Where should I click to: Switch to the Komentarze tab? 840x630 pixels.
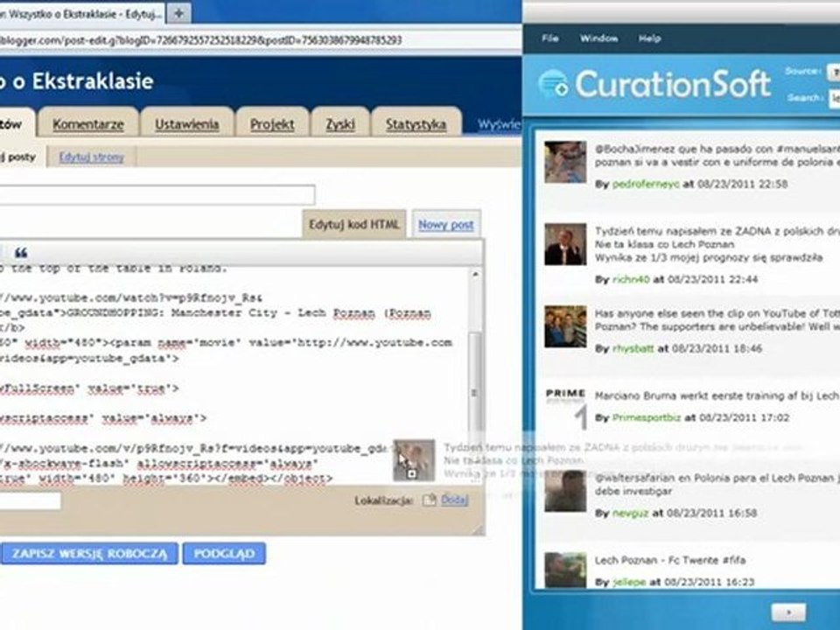coord(88,124)
